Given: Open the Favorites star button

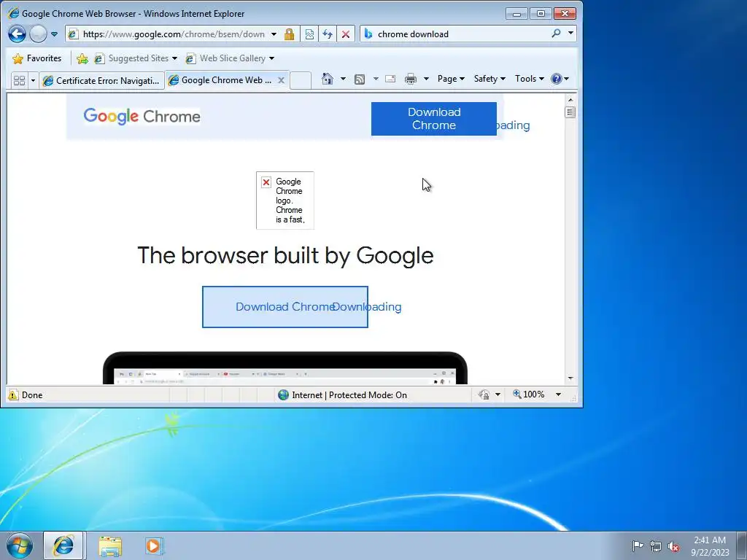Looking at the screenshot, I should coord(37,58).
